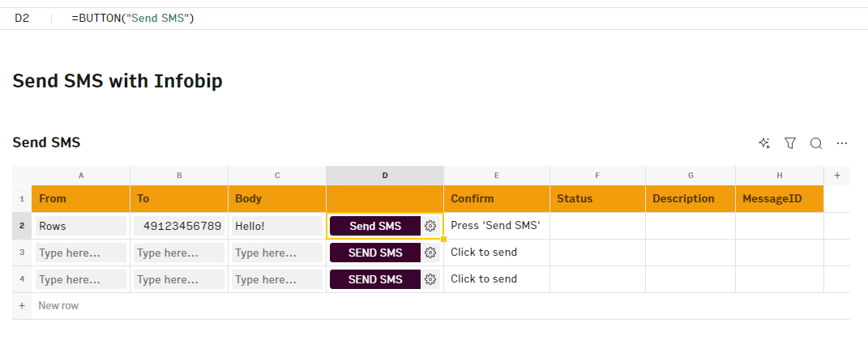The image size is (868, 340).
Task: Click the empty To field in row 4
Action: pos(179,279)
